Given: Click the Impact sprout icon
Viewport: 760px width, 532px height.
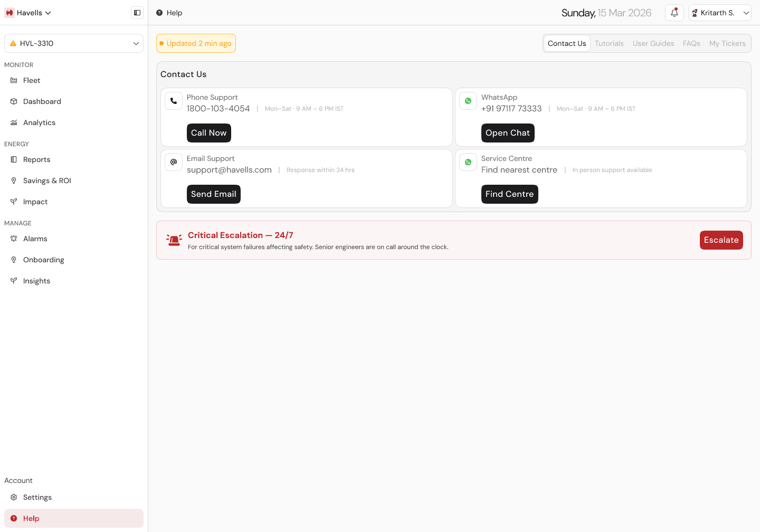Looking at the screenshot, I should pyautogui.click(x=14, y=202).
